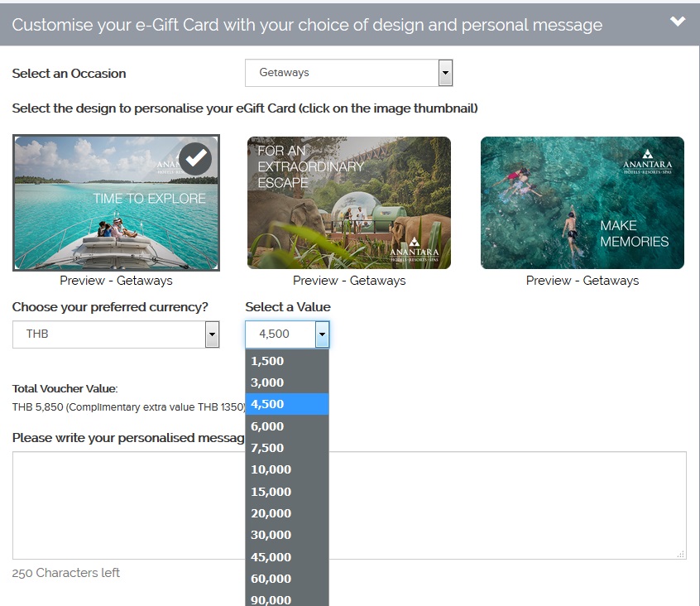Click into the personalised message text box

(x=496, y=505)
